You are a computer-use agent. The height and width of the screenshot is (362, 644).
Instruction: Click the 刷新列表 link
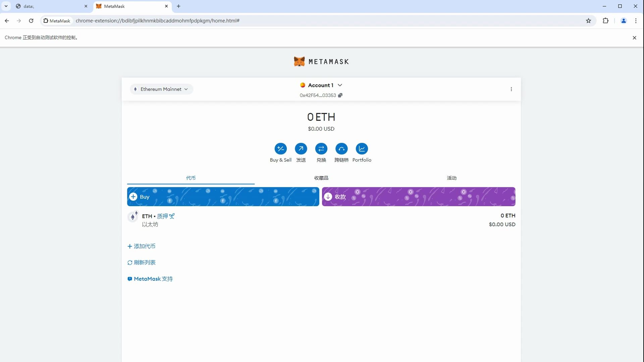point(141,262)
